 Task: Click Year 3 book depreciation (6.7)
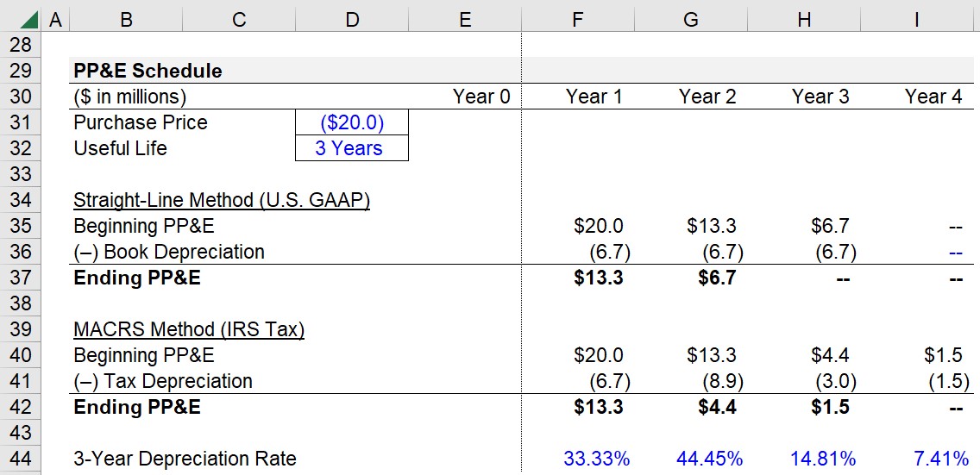point(836,252)
